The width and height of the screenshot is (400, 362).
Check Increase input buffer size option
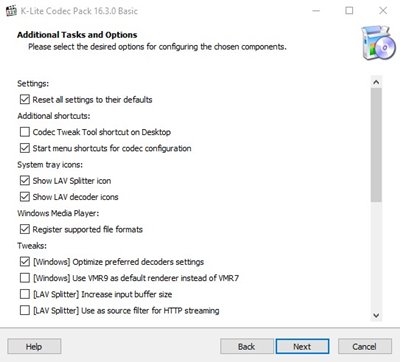[25, 294]
